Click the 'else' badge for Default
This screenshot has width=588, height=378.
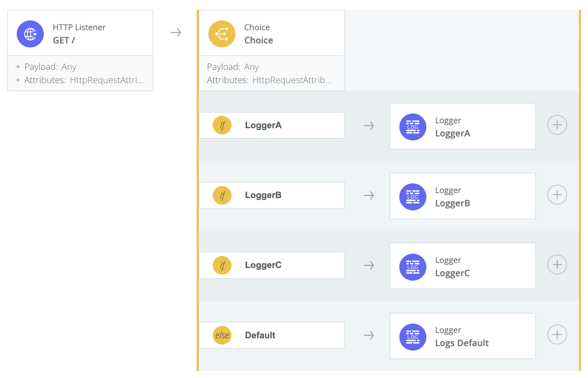click(222, 335)
